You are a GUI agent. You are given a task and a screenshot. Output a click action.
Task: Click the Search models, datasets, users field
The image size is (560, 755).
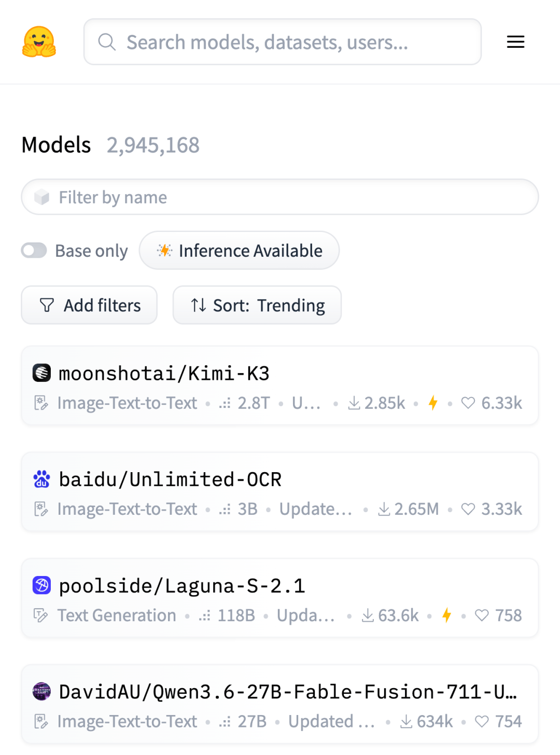(x=283, y=42)
